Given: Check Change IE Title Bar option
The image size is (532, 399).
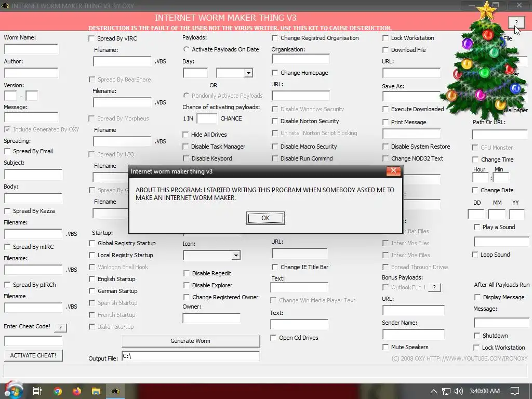Looking at the screenshot, I should click(x=275, y=267).
